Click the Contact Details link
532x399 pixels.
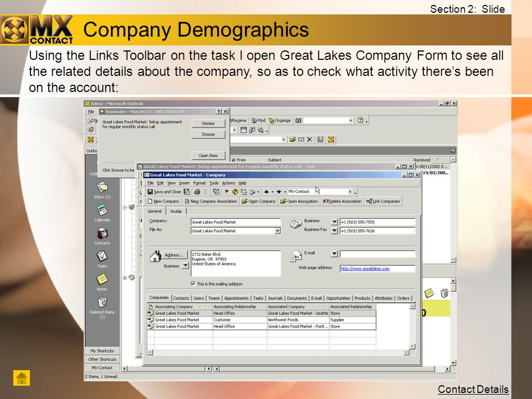(x=473, y=389)
